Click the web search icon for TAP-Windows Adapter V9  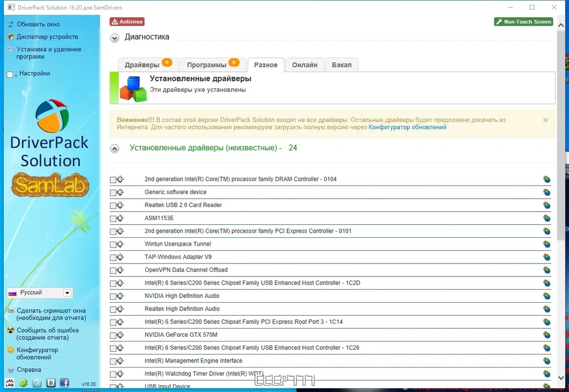point(546,257)
